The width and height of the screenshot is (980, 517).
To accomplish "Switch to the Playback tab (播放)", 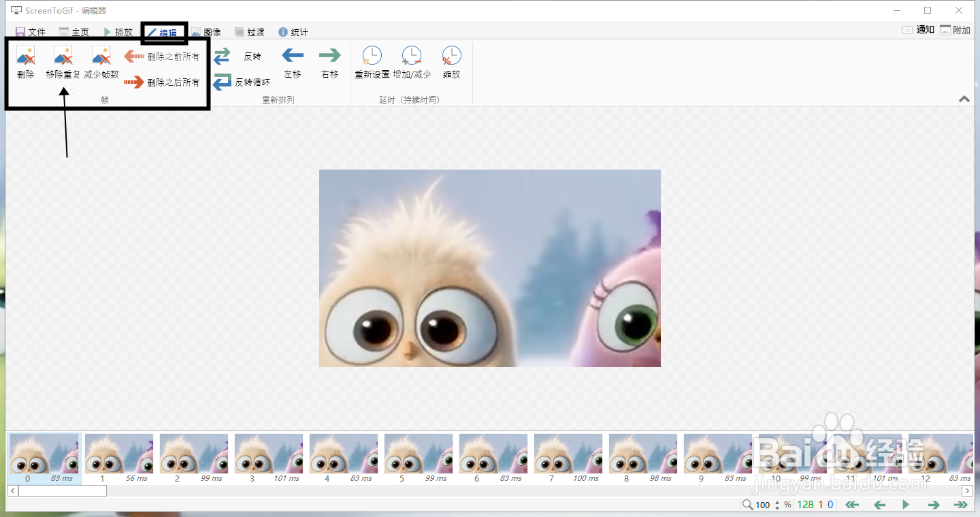I will (x=118, y=32).
